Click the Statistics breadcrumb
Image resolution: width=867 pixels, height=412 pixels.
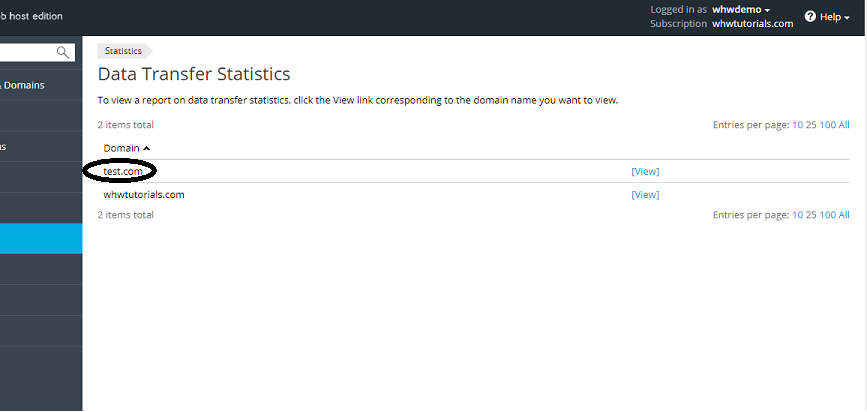coord(123,50)
